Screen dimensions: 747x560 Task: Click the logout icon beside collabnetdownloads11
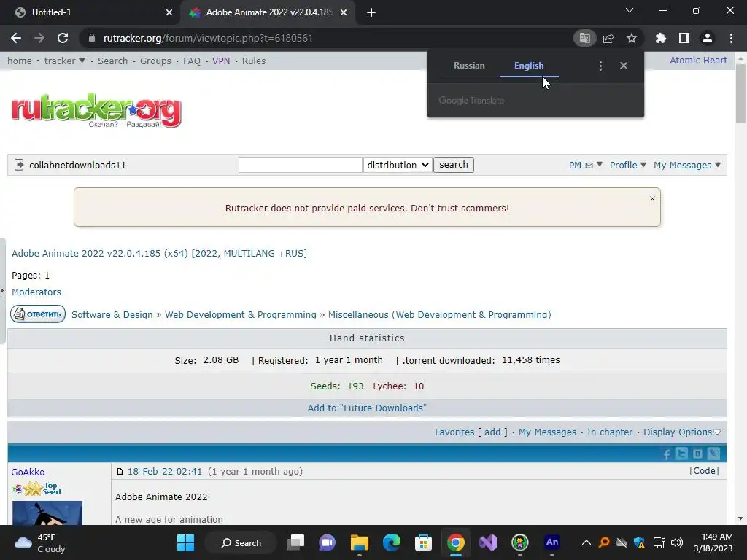pos(19,165)
